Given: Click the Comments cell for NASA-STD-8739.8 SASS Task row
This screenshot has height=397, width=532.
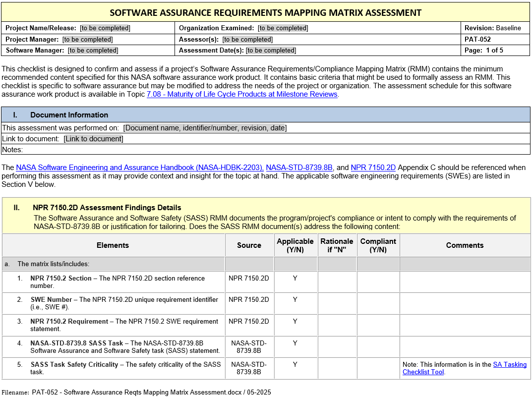Looking at the screenshot, I should (465, 347).
